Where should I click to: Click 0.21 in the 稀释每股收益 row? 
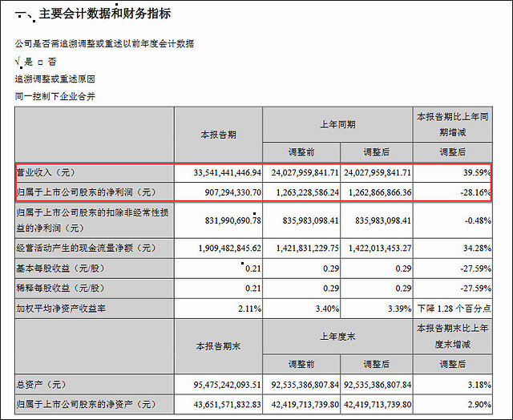pyautogui.click(x=253, y=289)
